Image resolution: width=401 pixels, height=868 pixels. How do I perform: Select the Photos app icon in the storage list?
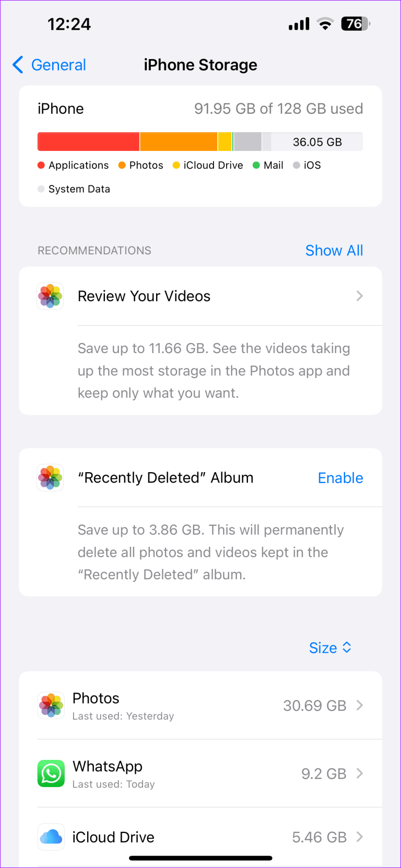coord(50,705)
